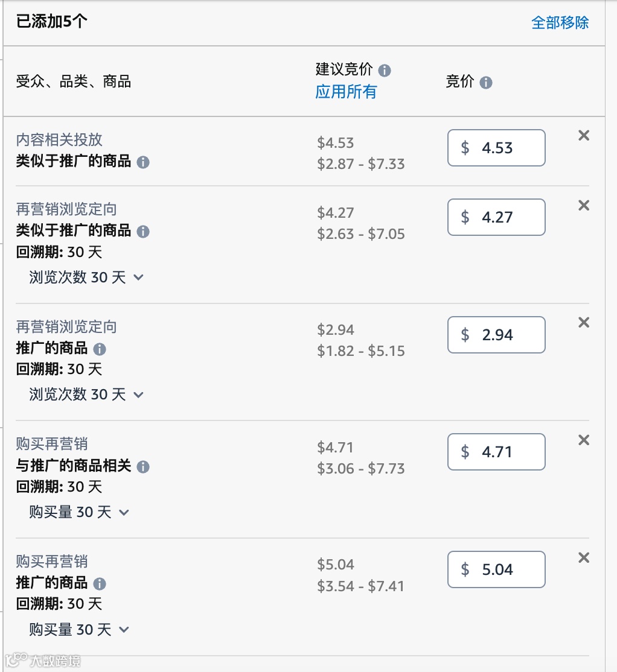Click info icon in 内容相关投放 row

click(x=143, y=162)
